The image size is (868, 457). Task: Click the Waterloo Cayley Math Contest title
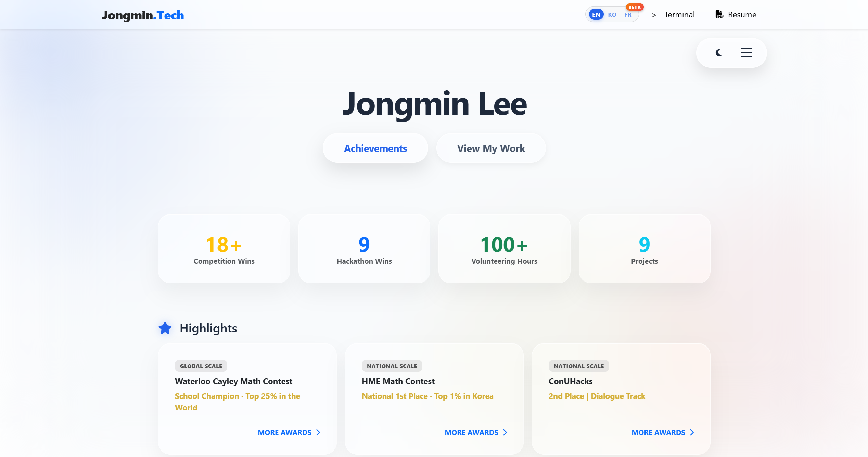point(233,381)
